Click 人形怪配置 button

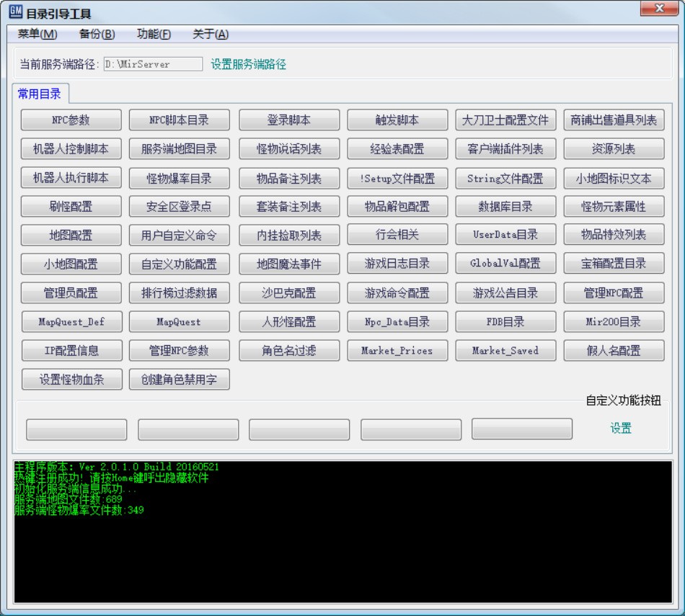288,322
